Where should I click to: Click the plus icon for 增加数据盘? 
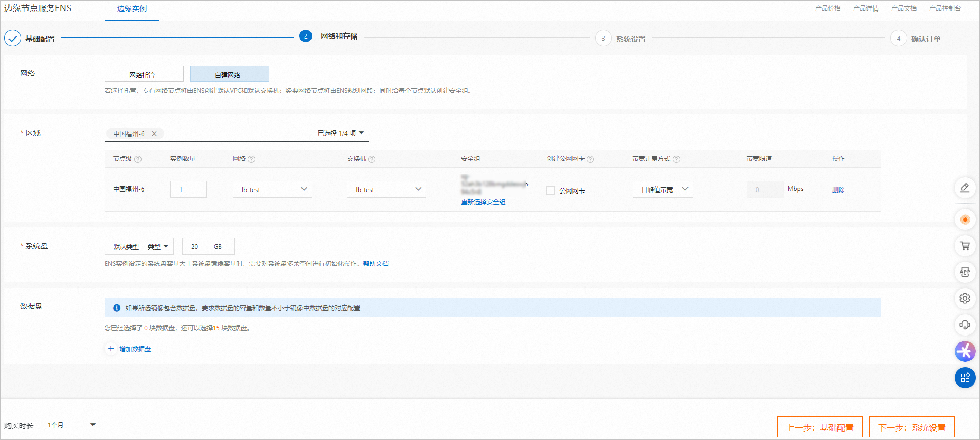point(111,349)
